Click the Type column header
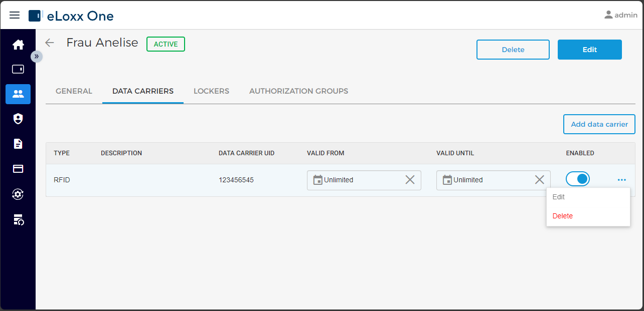Image resolution: width=644 pixels, height=311 pixels. 62,153
